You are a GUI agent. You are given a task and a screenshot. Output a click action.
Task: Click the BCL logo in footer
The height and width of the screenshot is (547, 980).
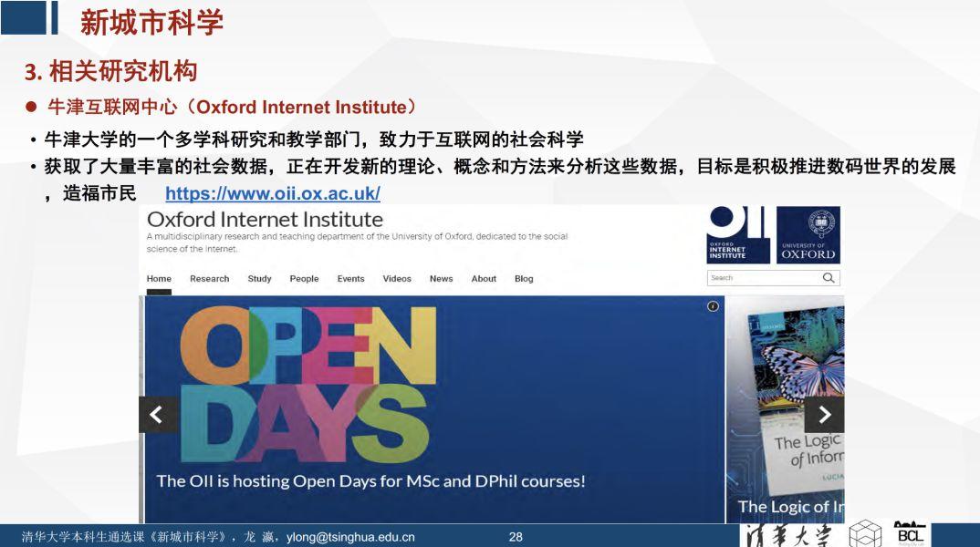point(910,534)
